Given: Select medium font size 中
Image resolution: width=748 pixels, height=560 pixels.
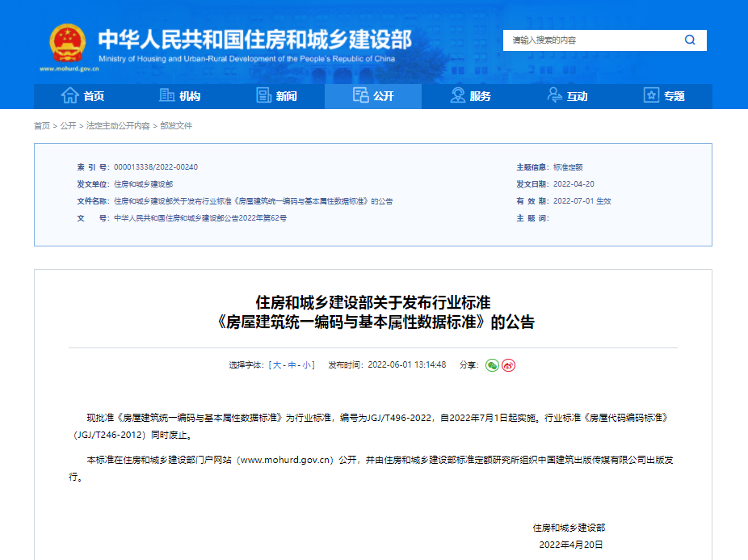Looking at the screenshot, I should (292, 365).
